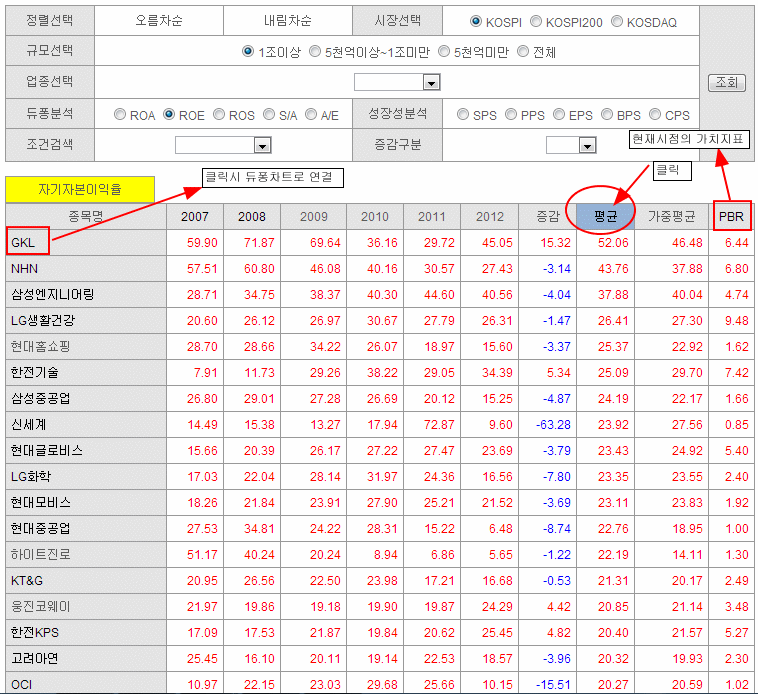Viewport: 758px width, 694px height.
Task: Open the 한전기술 stock link
Action: pyautogui.click(x=35, y=372)
